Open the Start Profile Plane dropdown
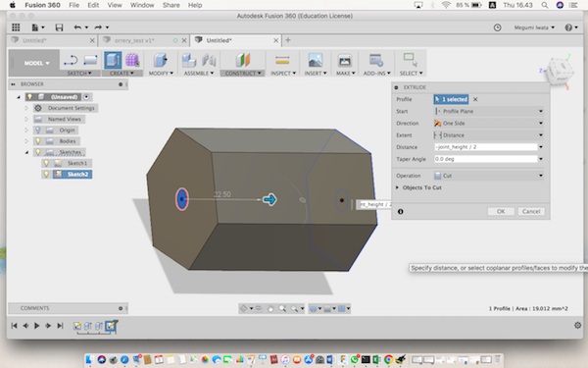The image size is (588, 368). pos(489,111)
